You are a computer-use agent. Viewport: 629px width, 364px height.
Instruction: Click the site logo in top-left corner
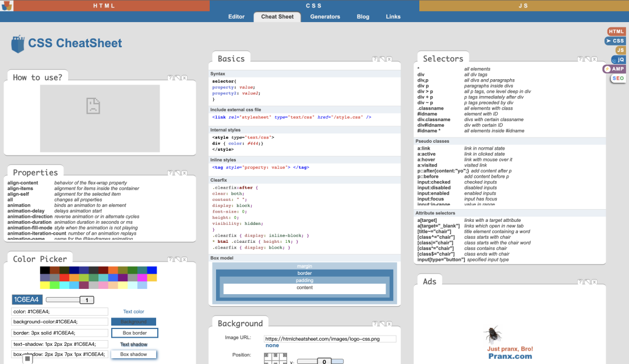coord(6,6)
